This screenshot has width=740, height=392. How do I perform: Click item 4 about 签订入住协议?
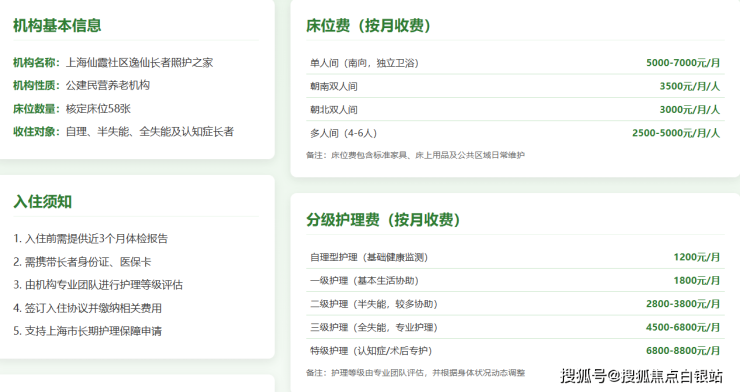(87, 308)
